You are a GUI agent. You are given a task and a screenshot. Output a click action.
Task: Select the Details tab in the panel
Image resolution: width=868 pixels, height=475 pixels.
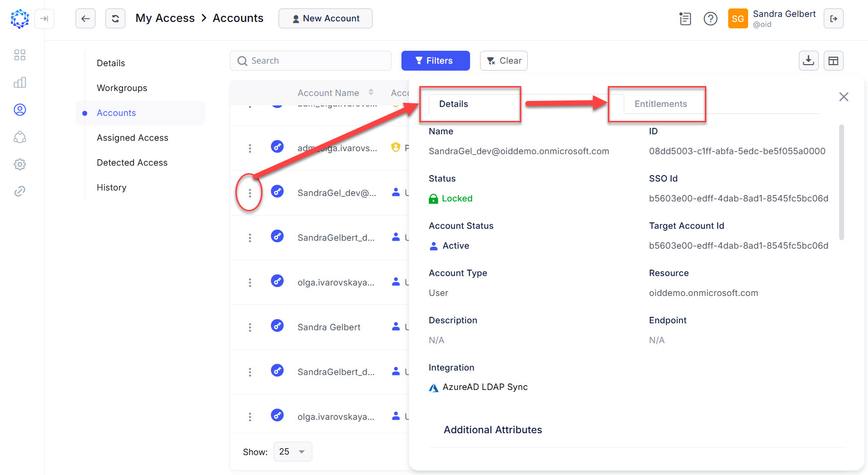coord(454,104)
